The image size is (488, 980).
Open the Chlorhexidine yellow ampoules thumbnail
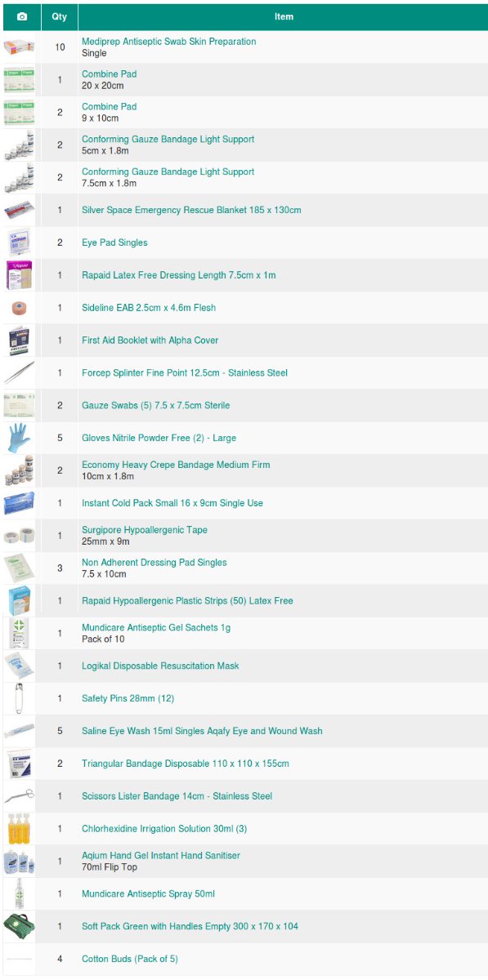19,829
